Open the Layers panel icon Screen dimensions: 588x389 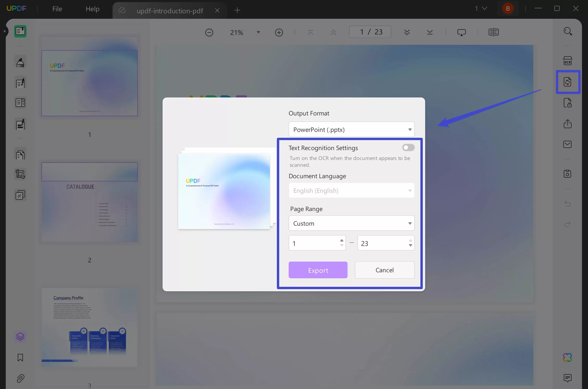20,337
